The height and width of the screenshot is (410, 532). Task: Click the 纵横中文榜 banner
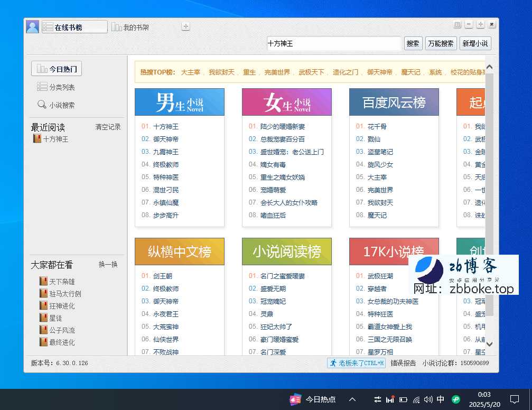click(180, 251)
